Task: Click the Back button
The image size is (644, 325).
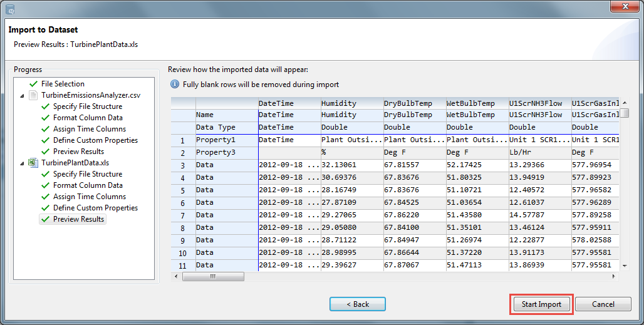Action: click(x=357, y=304)
